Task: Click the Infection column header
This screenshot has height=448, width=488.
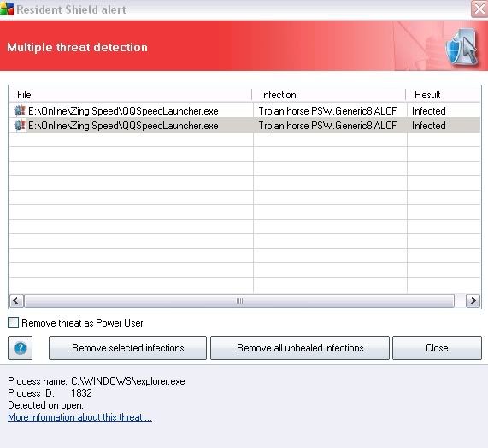Action: click(x=329, y=95)
